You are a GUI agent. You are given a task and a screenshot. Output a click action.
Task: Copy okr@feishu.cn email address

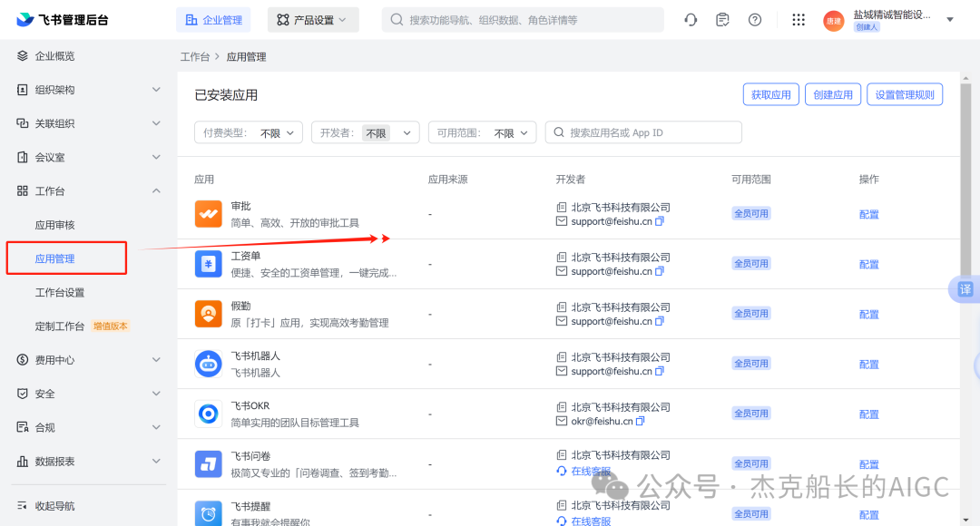[640, 421]
